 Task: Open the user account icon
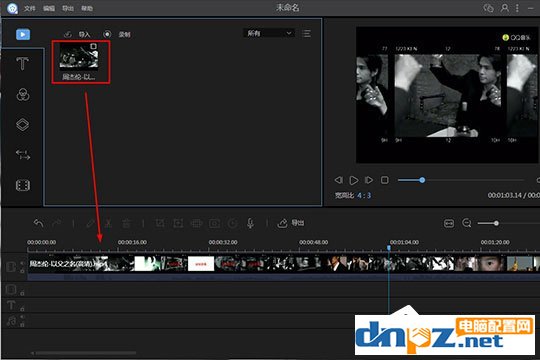505,8
